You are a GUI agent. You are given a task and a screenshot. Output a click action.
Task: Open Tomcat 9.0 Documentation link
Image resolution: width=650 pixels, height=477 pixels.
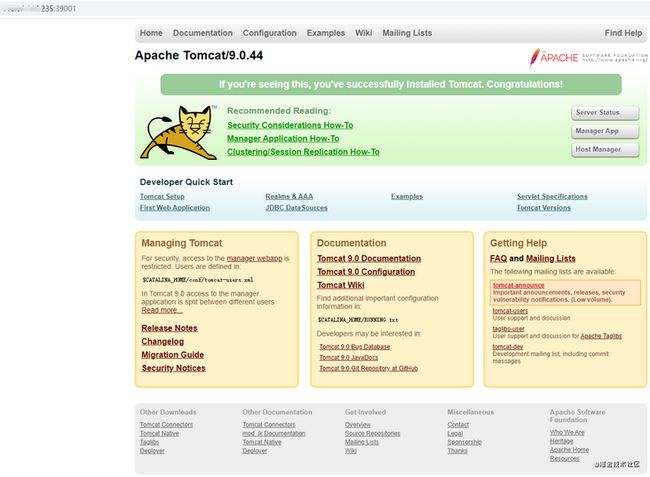tap(369, 259)
